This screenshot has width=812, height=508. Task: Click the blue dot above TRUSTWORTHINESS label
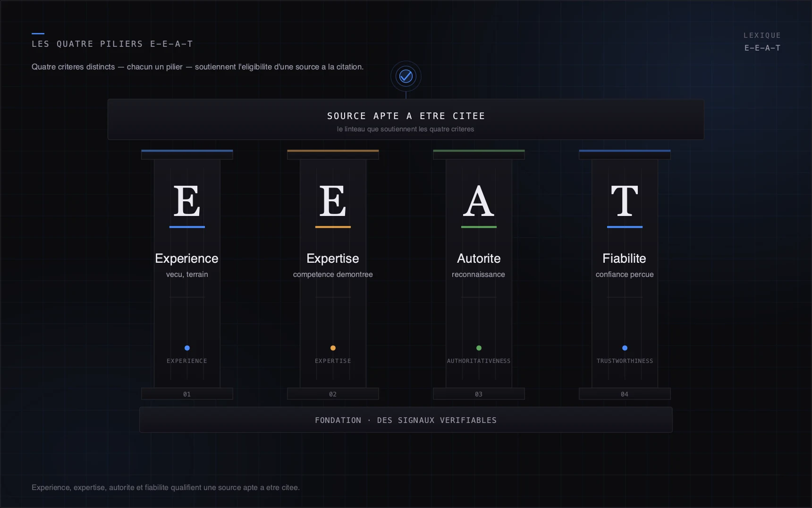[x=625, y=348]
